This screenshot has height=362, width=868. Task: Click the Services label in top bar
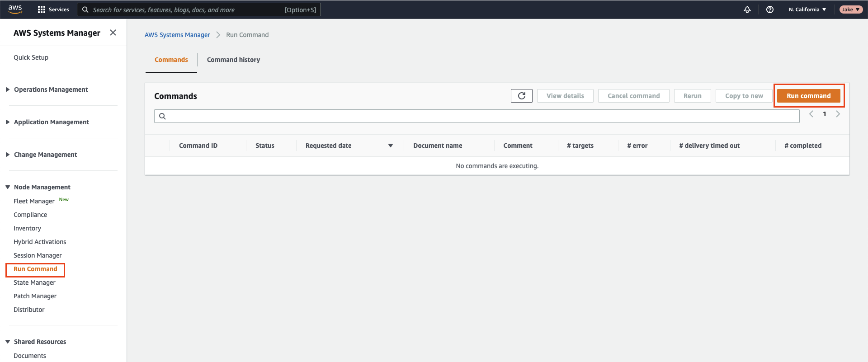(x=59, y=9)
